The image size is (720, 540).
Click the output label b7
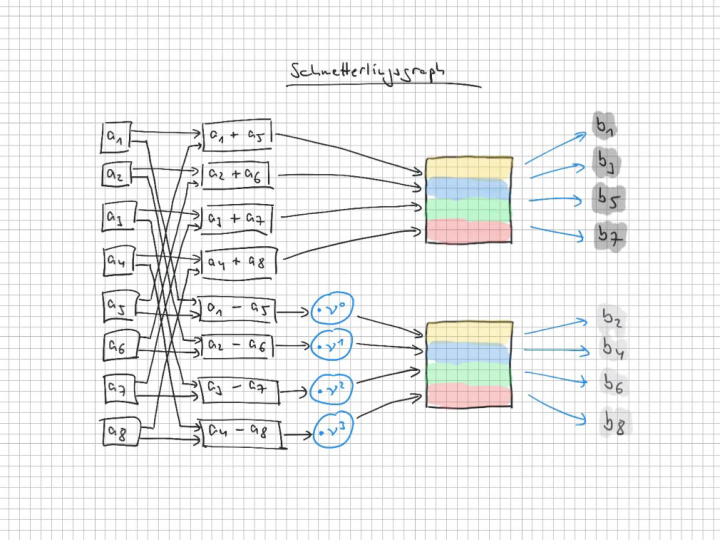[610, 236]
